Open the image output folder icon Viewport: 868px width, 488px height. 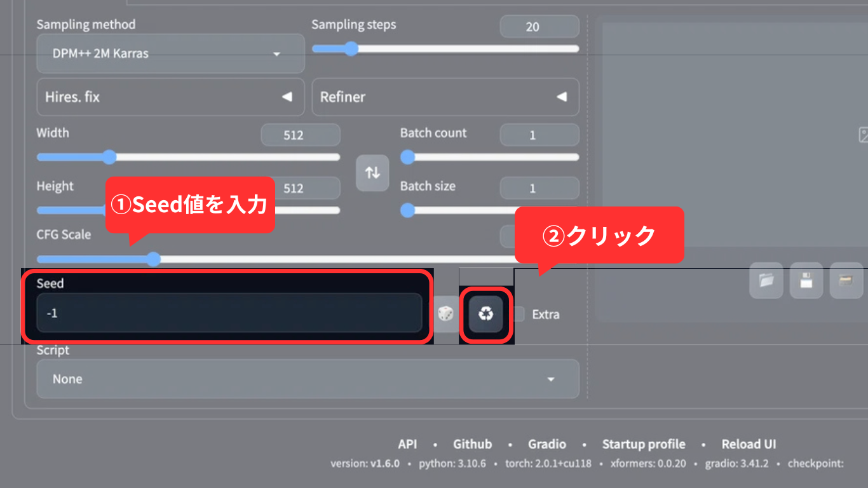[766, 281]
